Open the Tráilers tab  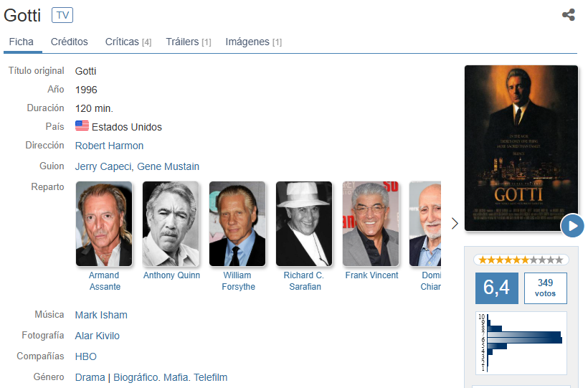[189, 42]
